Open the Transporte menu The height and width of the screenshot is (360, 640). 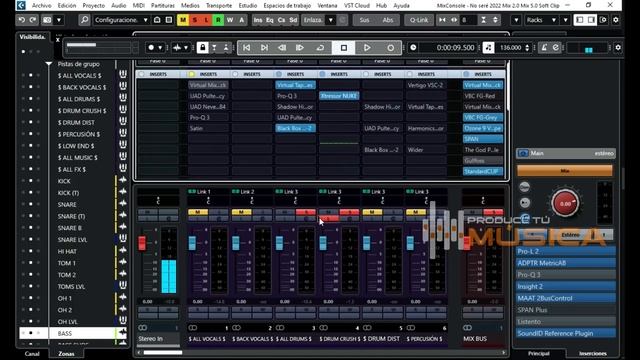coord(219,5)
